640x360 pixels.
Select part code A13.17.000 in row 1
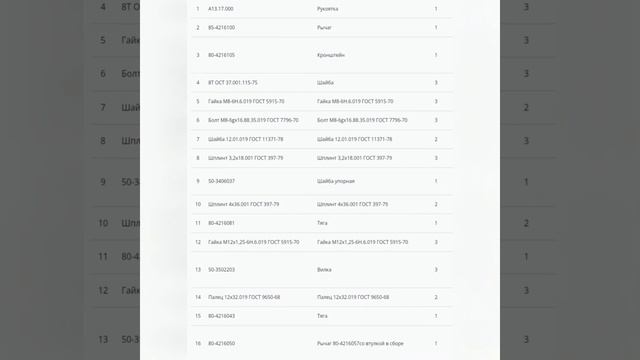point(221,9)
